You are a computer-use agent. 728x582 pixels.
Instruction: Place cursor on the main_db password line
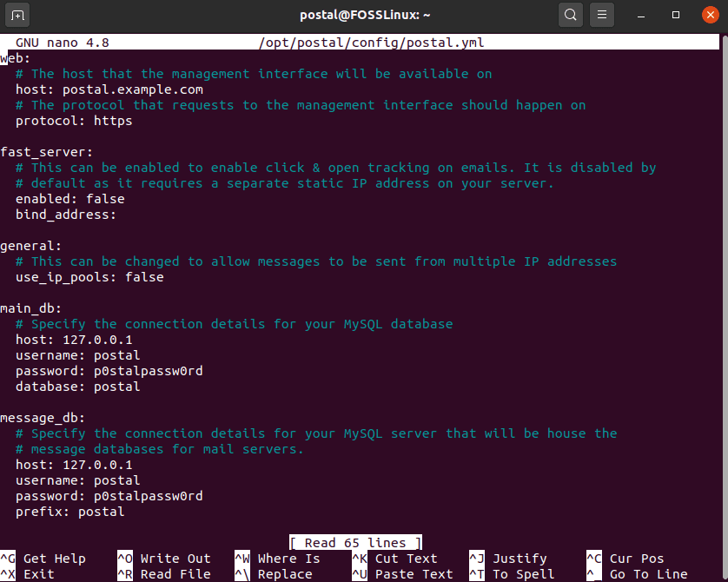[x=108, y=371]
